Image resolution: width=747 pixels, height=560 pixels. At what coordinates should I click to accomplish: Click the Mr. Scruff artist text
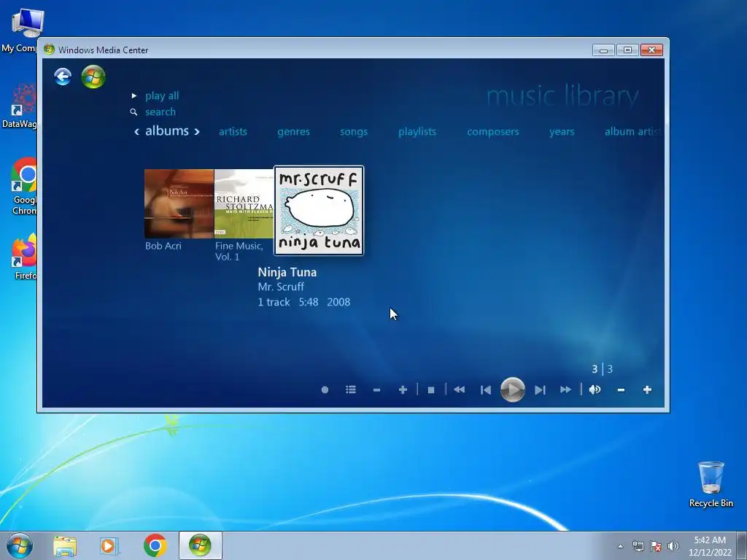coord(281,287)
